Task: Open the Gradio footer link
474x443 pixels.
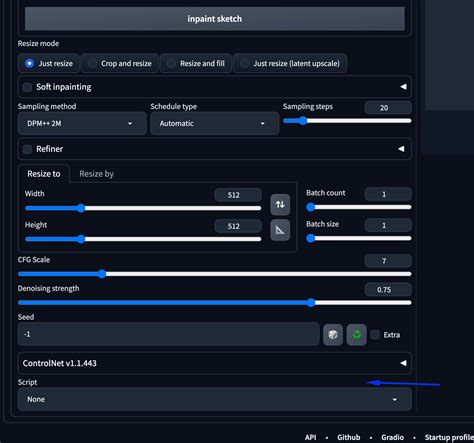Action: (x=392, y=437)
